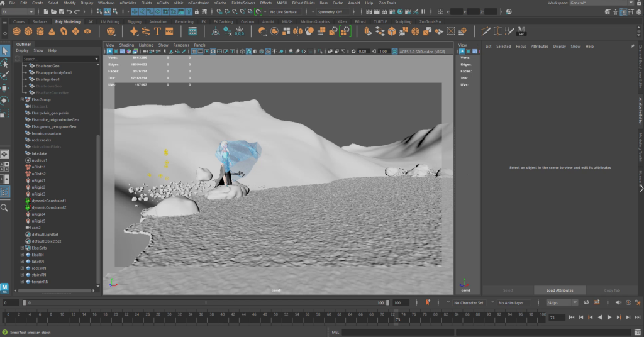Viewport: 644px width, 337px height.
Task: Click the super shape star shelf icon
Action: [x=134, y=31]
